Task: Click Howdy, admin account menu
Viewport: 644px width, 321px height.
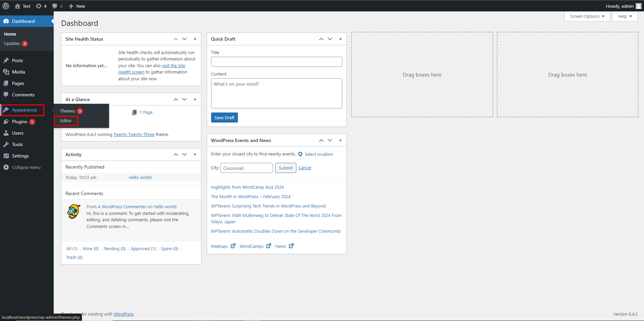Action: point(623,6)
